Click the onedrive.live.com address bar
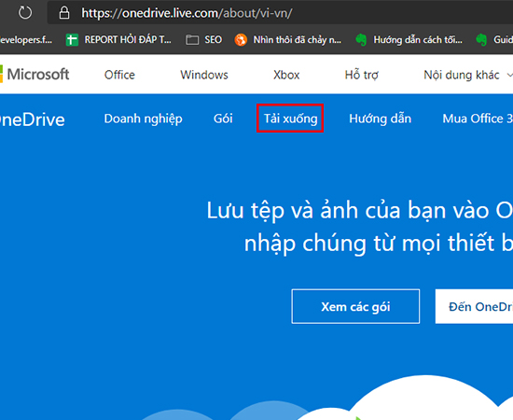This screenshot has width=513, height=420. tap(280, 13)
